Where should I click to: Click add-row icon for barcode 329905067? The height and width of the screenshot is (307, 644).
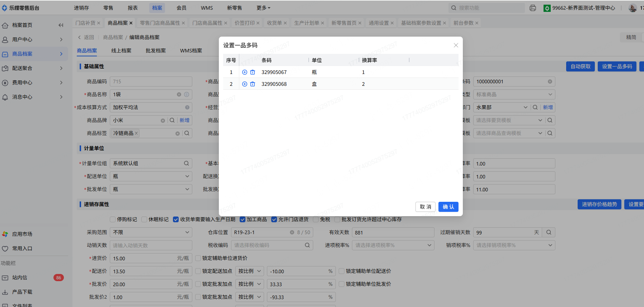[245, 72]
